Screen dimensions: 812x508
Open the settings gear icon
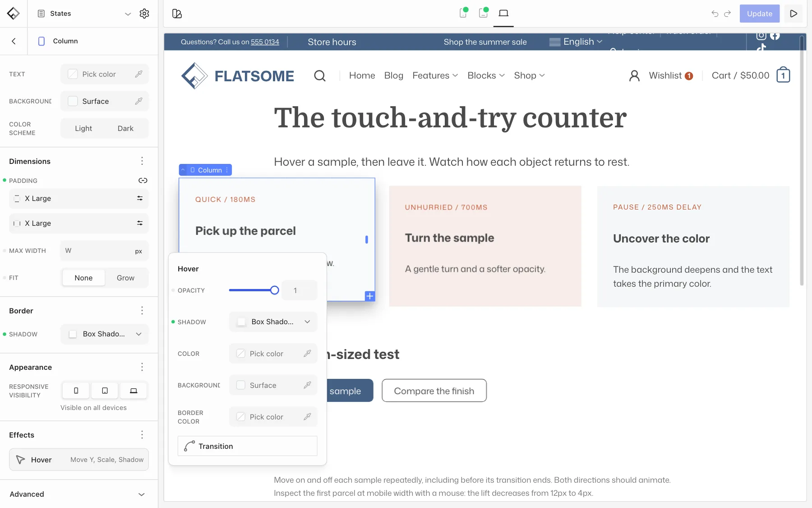click(144, 14)
